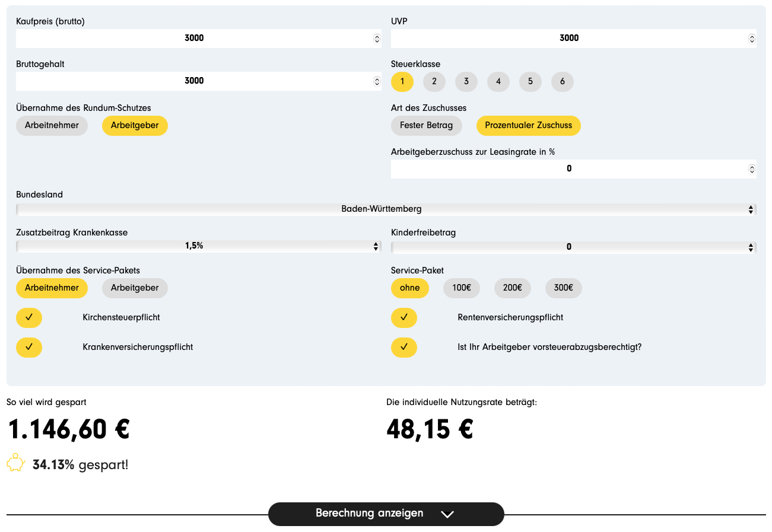The height and width of the screenshot is (532, 772).
Task: Open the Bundesland dropdown
Action: (386, 209)
